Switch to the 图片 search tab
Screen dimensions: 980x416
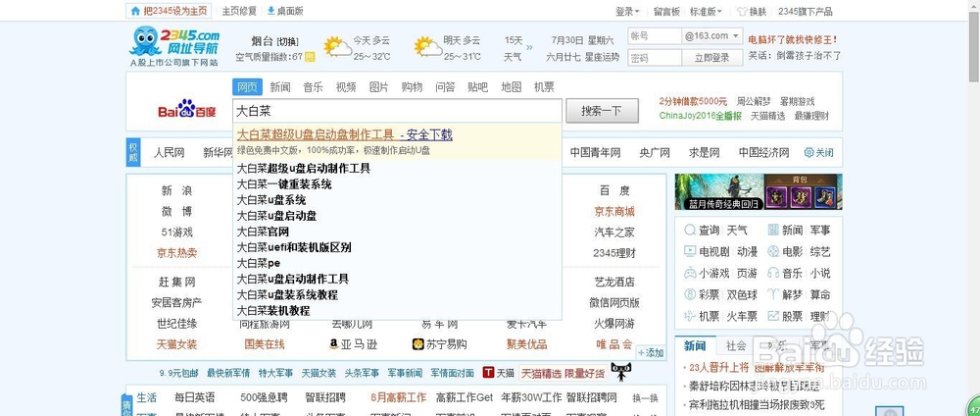pos(378,87)
